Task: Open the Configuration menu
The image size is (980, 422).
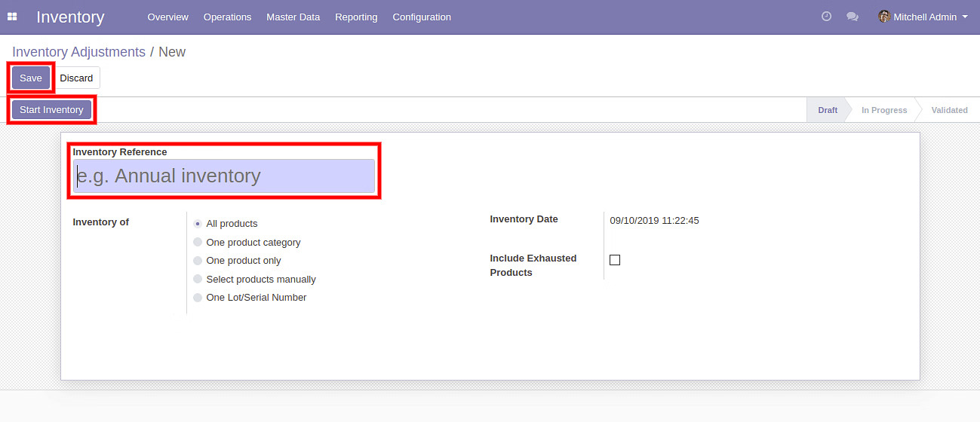Action: click(x=422, y=17)
